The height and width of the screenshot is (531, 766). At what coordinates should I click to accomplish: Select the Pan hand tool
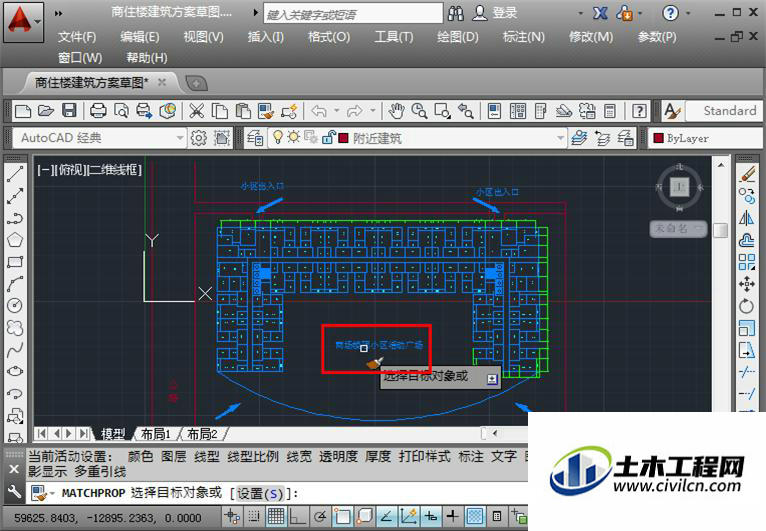click(x=396, y=111)
